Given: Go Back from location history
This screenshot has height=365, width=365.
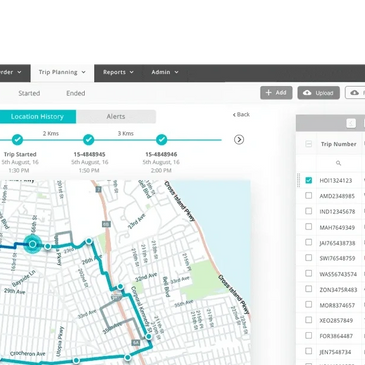Looking at the screenshot, I should (241, 115).
